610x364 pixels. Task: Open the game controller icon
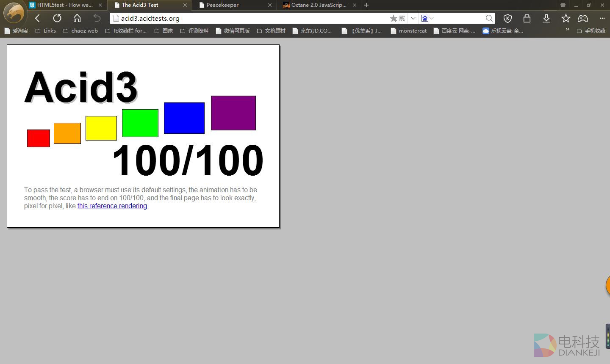[x=583, y=18]
